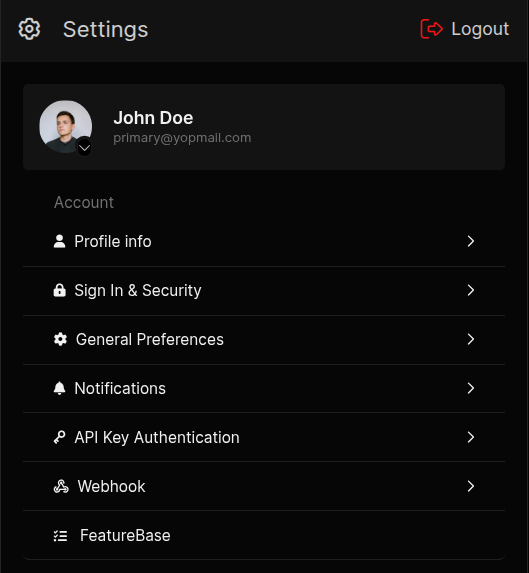529x573 pixels.
Task: Open the Notifications settings
Action: (x=264, y=388)
